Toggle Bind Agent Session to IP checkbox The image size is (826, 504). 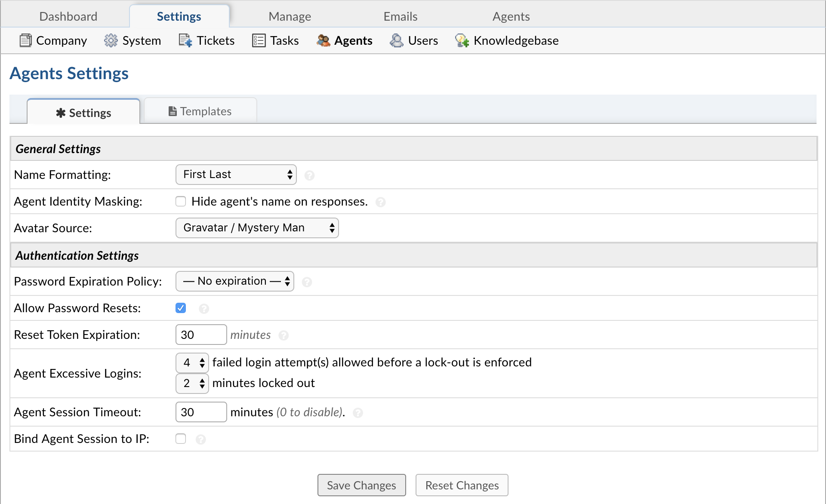[x=181, y=439]
